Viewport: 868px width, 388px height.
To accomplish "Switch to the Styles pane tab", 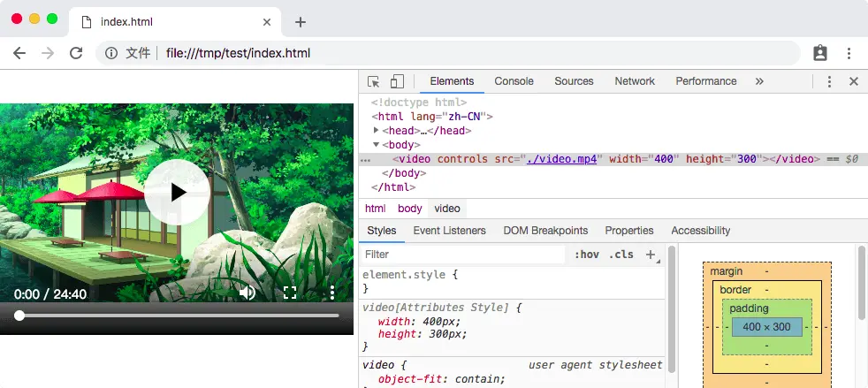I will tap(382, 231).
